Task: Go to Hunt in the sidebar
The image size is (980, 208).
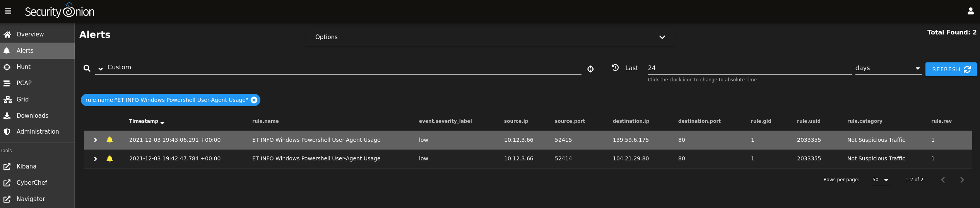Action: point(24,67)
